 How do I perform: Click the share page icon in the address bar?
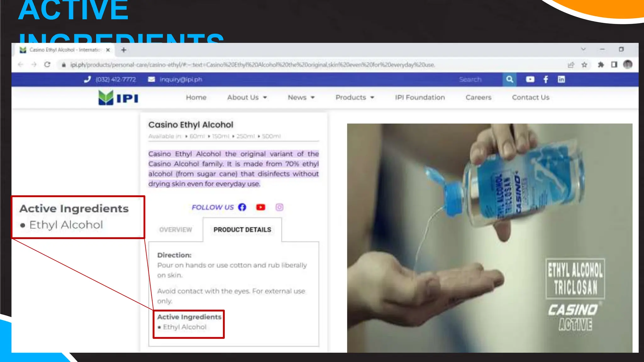[x=571, y=65]
